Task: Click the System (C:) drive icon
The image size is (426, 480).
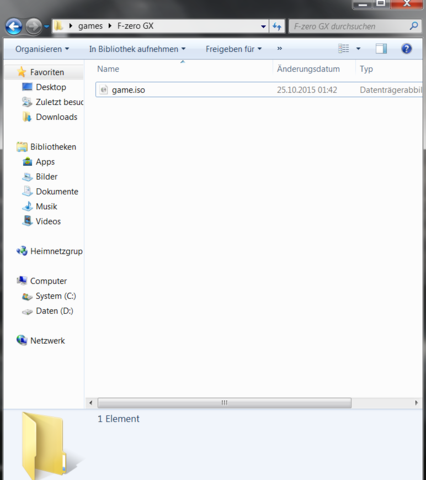Action: click(27, 296)
